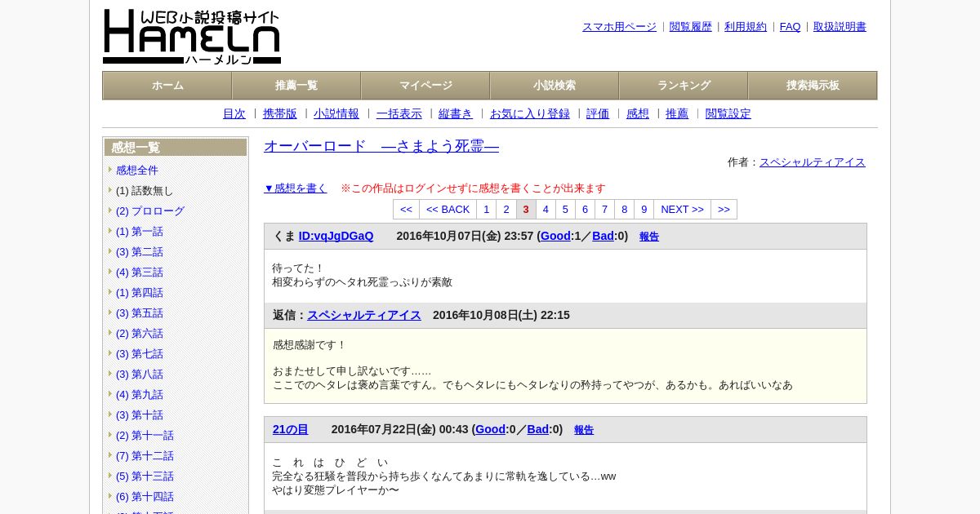The width and height of the screenshot is (980, 514).
Task: Click NEXT >> pagination button
Action: coord(682,210)
